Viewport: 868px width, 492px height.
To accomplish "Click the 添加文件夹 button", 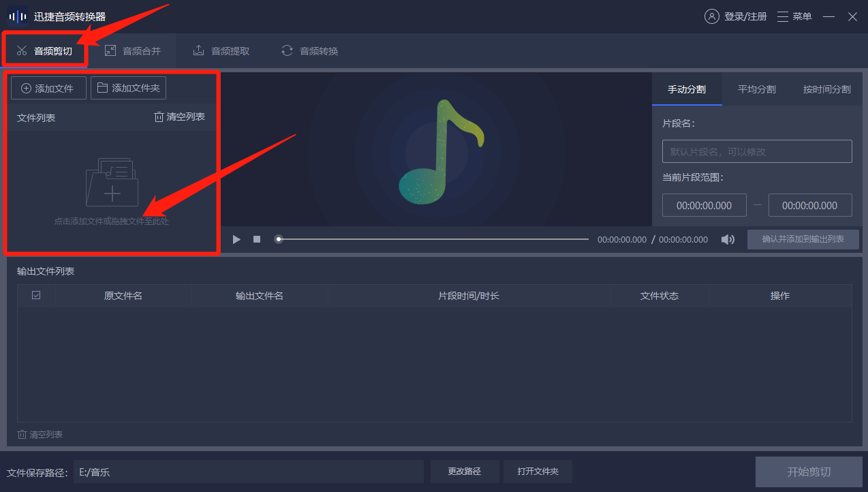I will [128, 88].
